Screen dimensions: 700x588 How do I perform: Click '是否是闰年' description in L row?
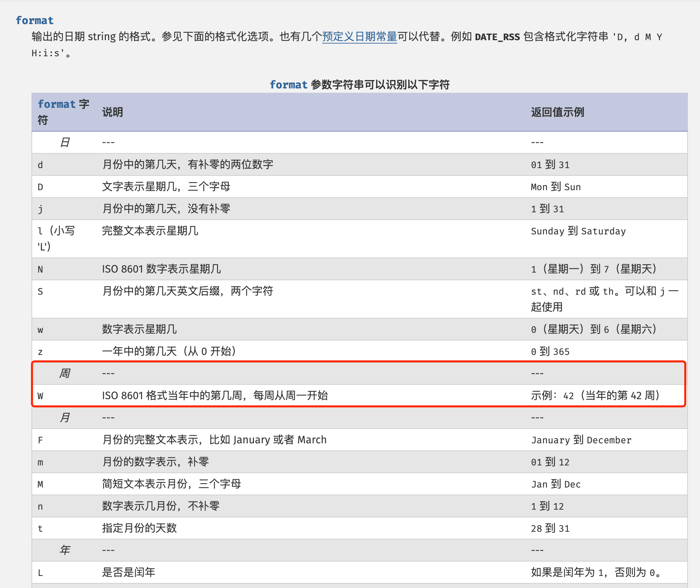[129, 573]
